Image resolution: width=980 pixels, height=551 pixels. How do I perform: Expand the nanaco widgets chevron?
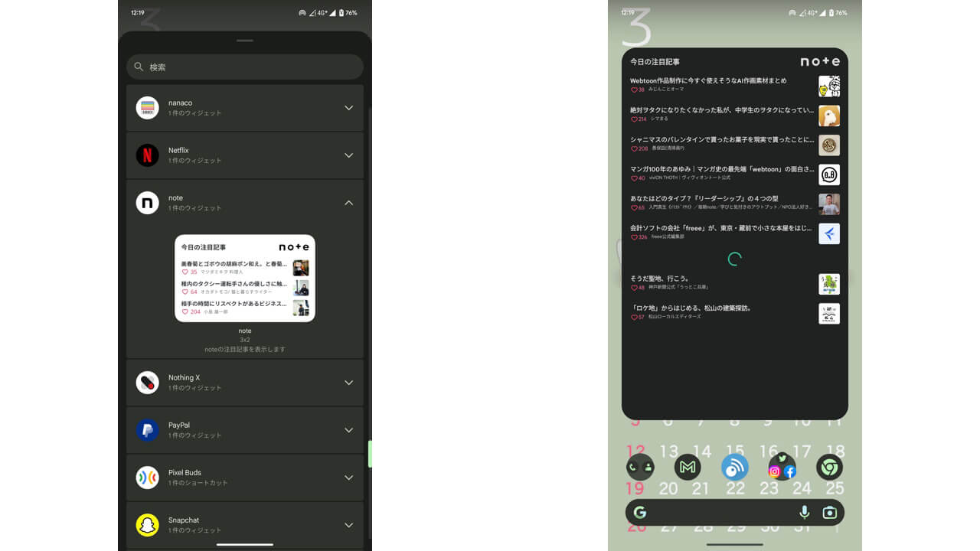[348, 108]
